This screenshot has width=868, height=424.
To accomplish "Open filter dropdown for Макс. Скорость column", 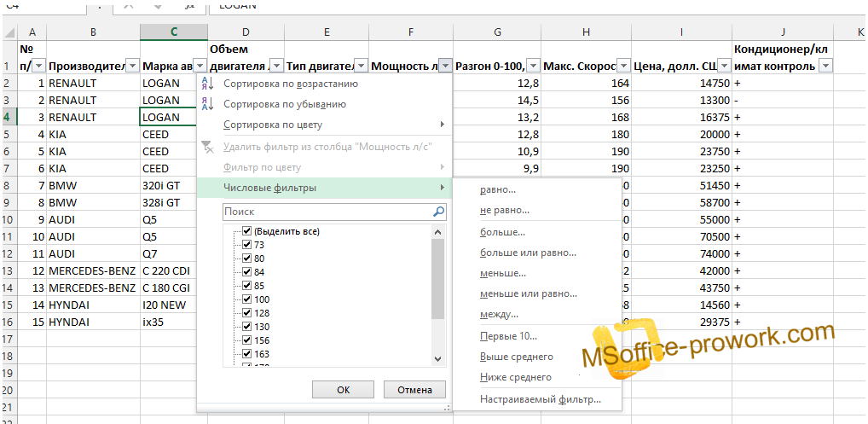I will pyautogui.click(x=623, y=67).
